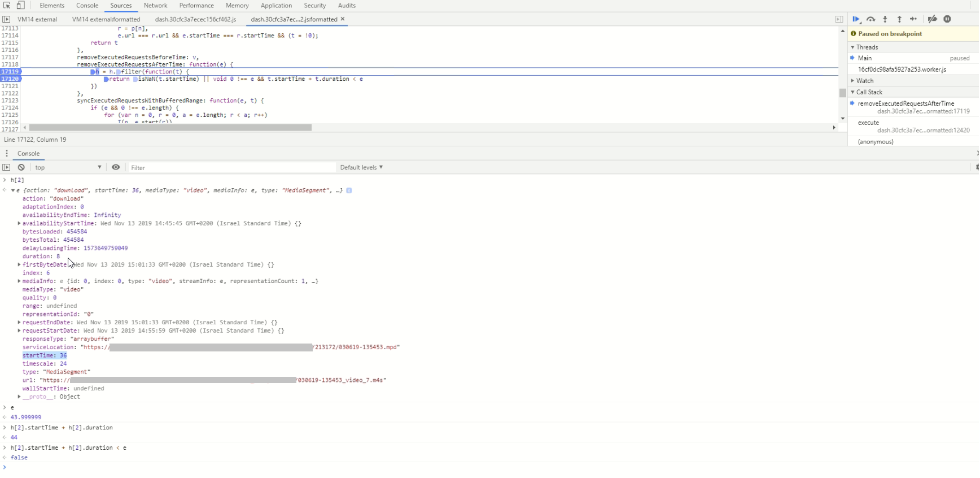The height and width of the screenshot is (478, 980).
Task: Expand the mediaInfo property
Action: click(x=19, y=281)
